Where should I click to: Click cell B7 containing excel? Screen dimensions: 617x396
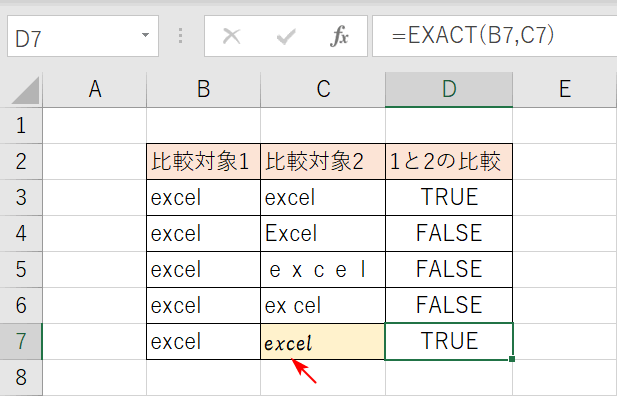pos(203,342)
